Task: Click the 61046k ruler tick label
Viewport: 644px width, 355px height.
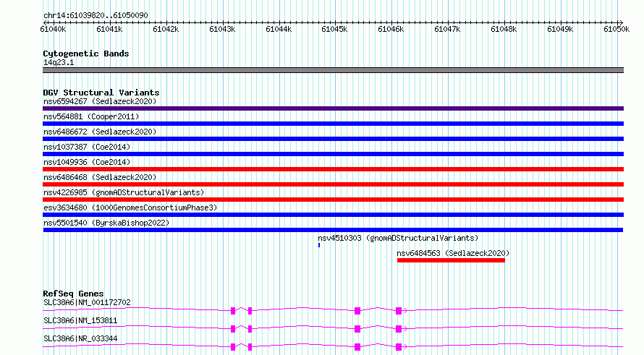Action: click(x=391, y=29)
